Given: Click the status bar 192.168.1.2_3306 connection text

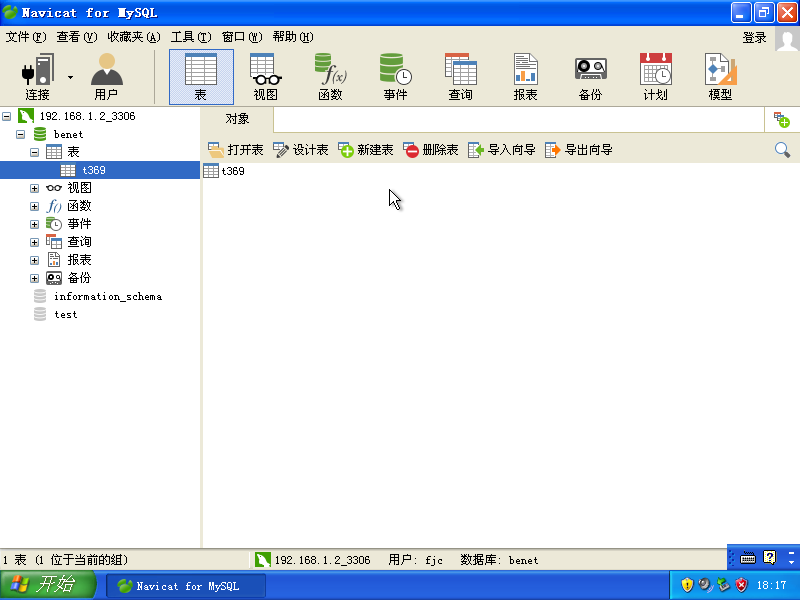Looking at the screenshot, I should (x=322, y=560).
